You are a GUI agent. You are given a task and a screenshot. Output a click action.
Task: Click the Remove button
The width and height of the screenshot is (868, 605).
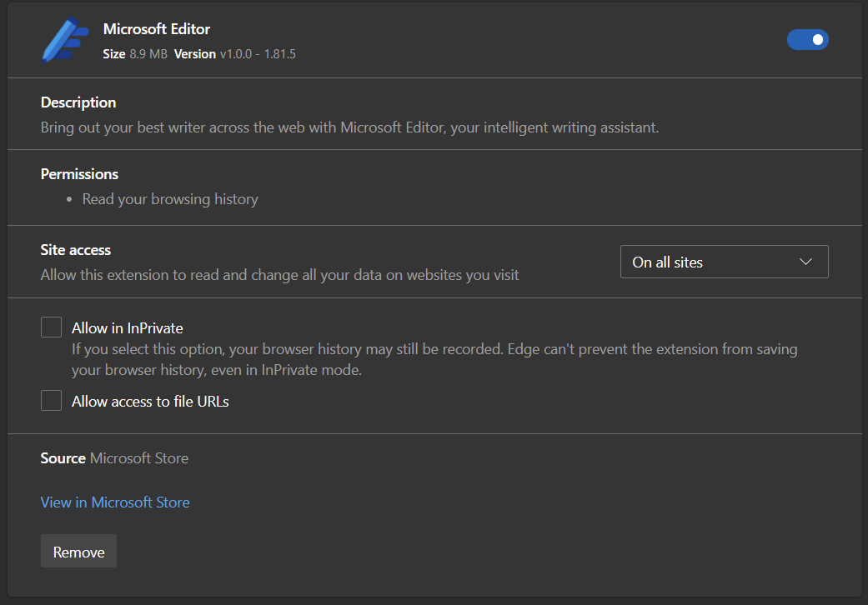click(78, 552)
